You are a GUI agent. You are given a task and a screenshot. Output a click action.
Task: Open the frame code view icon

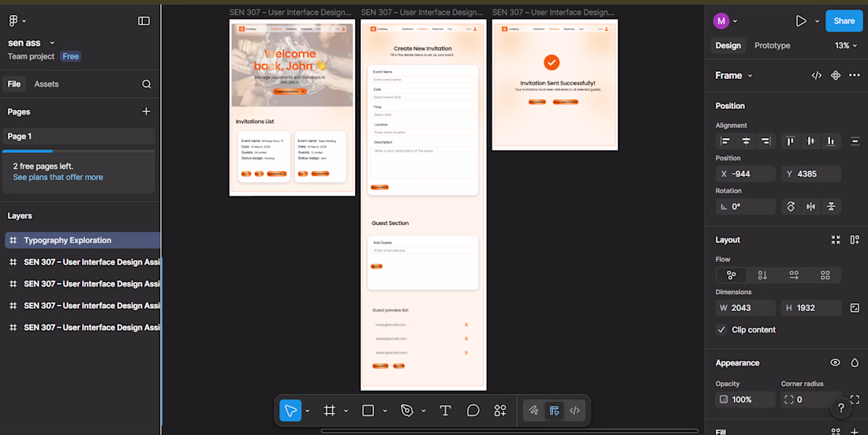click(817, 75)
